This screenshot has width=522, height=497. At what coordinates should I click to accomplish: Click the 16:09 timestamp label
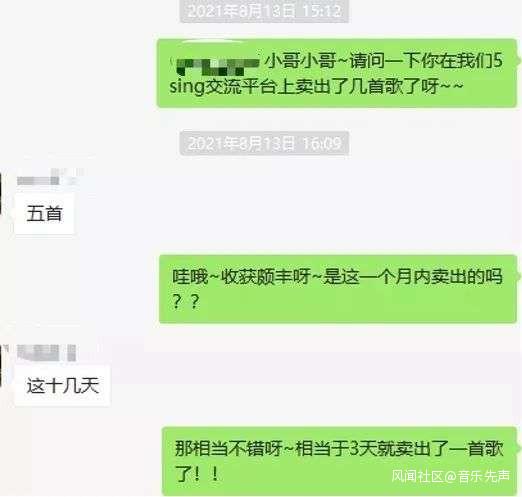click(x=264, y=143)
